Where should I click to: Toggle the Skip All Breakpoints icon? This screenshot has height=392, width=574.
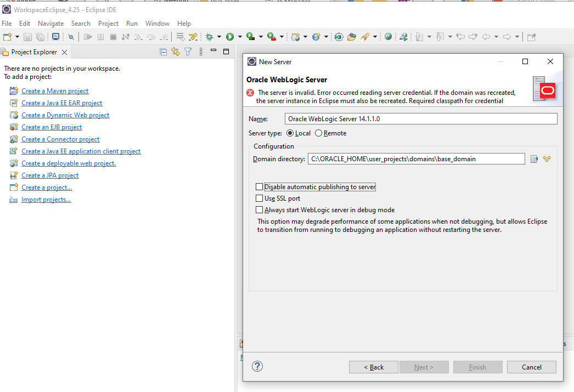click(x=71, y=37)
